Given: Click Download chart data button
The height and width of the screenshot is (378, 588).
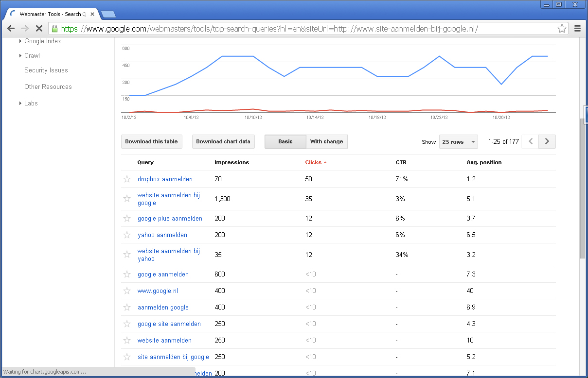Looking at the screenshot, I should tap(223, 142).
